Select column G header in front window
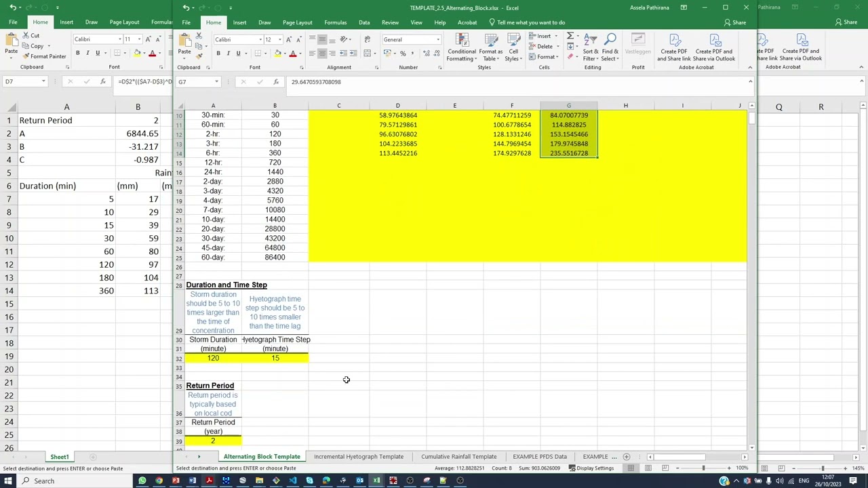This screenshot has height=488, width=868. click(x=569, y=106)
